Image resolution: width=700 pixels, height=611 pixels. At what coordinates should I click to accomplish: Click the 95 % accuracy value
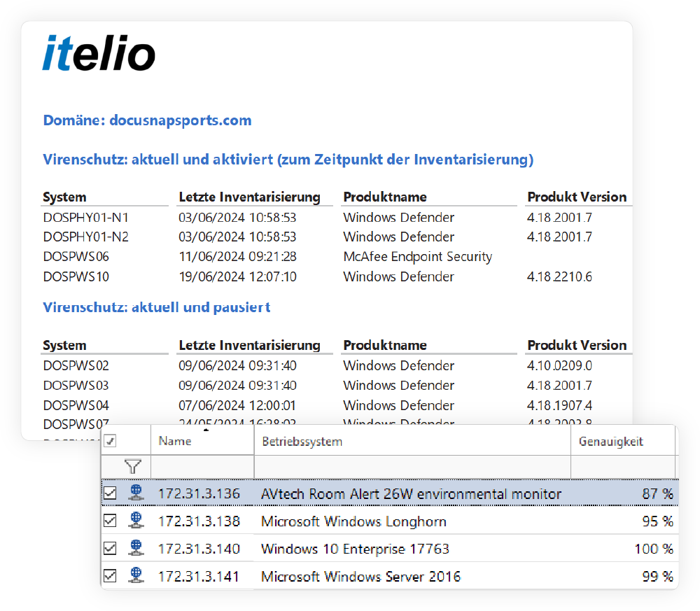click(x=657, y=521)
